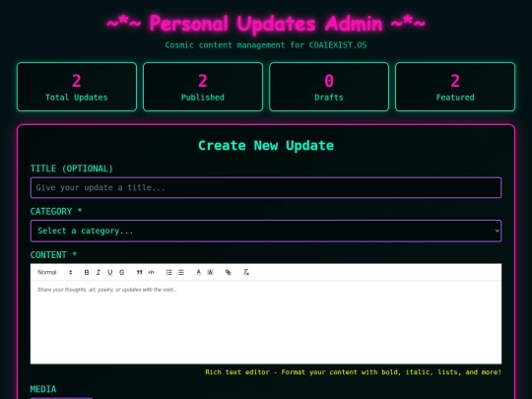Click the Total Updates stat card
This screenshot has width=532, height=399.
click(77, 87)
